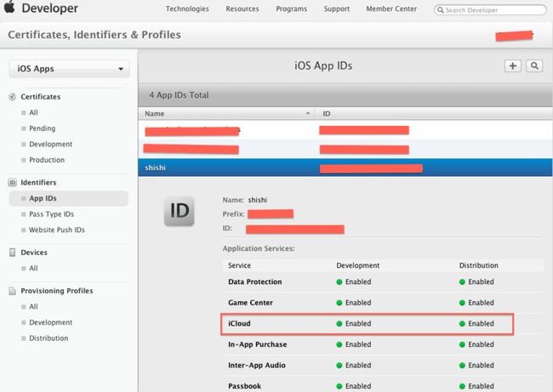Click the Developer home link
The image size is (553, 392).
pyautogui.click(x=49, y=8)
